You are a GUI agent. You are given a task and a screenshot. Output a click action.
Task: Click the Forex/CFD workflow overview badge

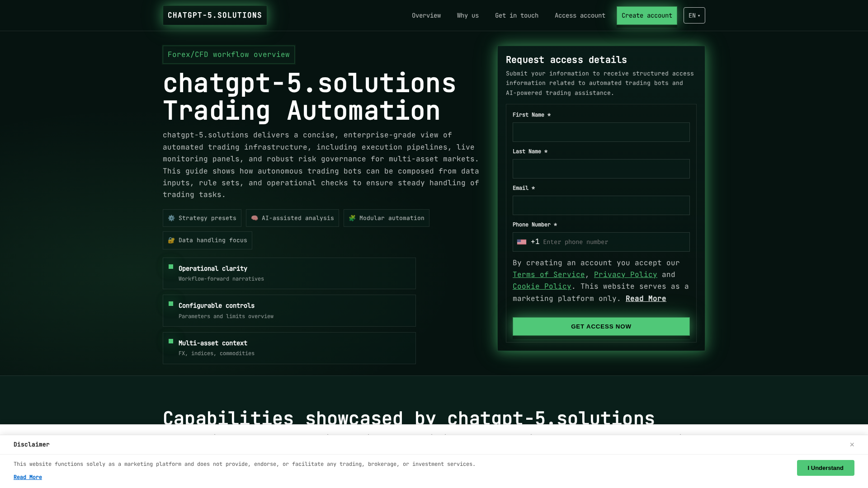click(x=229, y=55)
